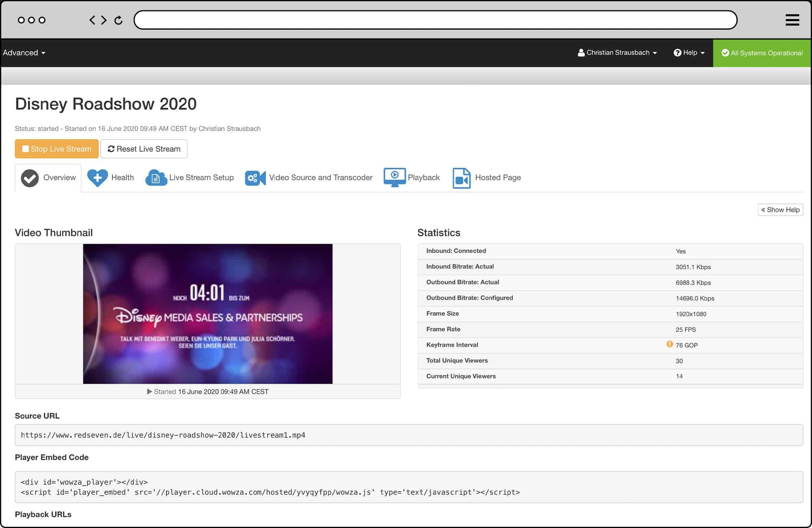Open the Video Source and Transcoder tab
Screen dimensions: 812x528
tap(309, 178)
